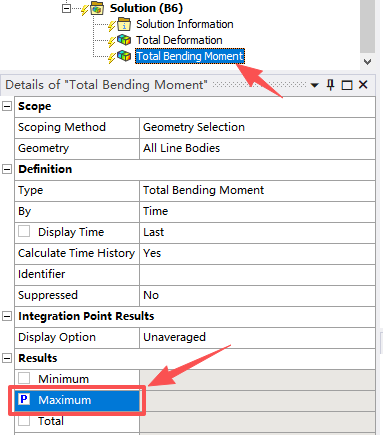Maximize the Details panel with square icon
383x435 pixels.
(347, 85)
